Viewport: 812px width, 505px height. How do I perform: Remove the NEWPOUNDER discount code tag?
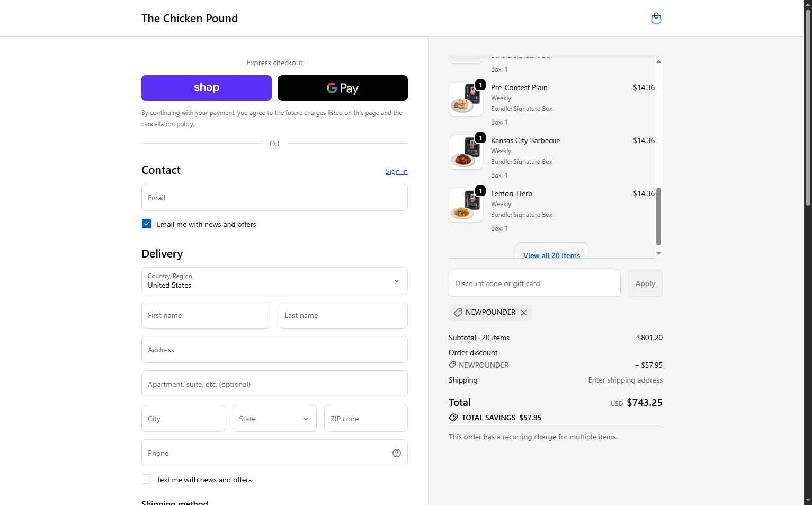click(524, 313)
